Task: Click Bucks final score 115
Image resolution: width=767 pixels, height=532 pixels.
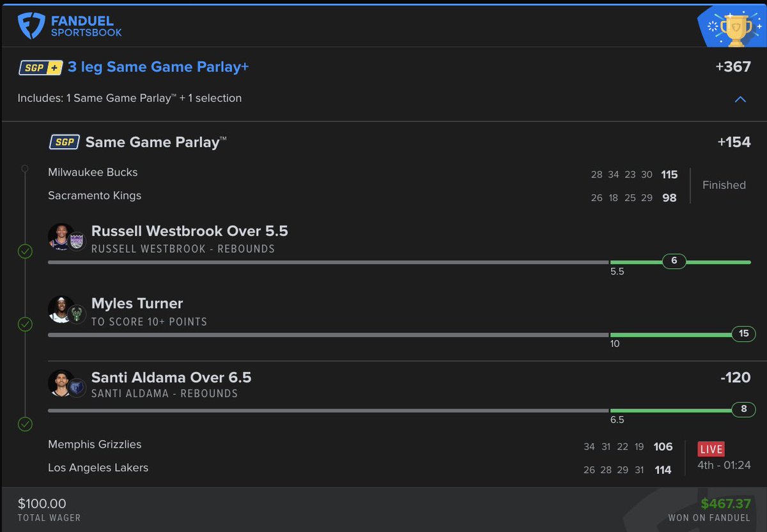Action: 669,175
